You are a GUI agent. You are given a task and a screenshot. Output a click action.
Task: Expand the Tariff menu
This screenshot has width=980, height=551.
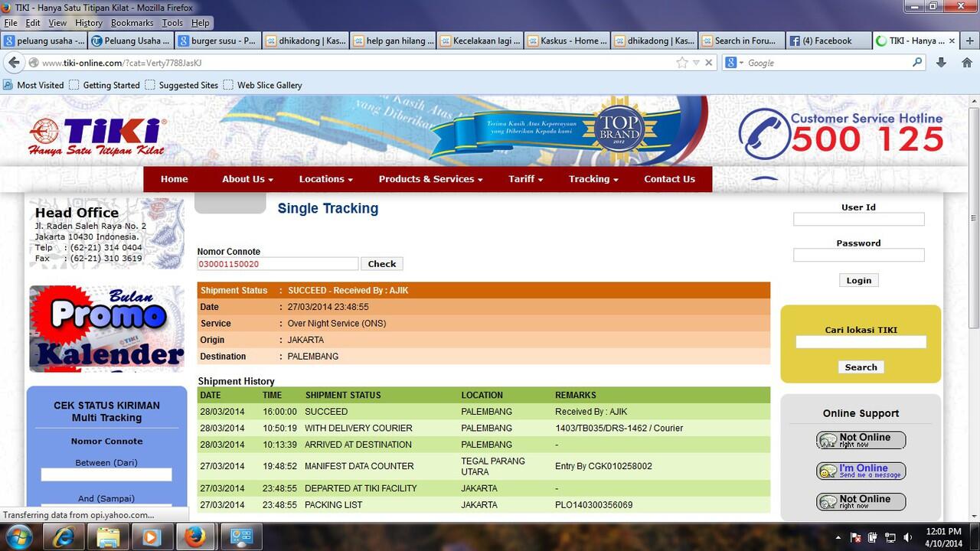[x=525, y=179]
